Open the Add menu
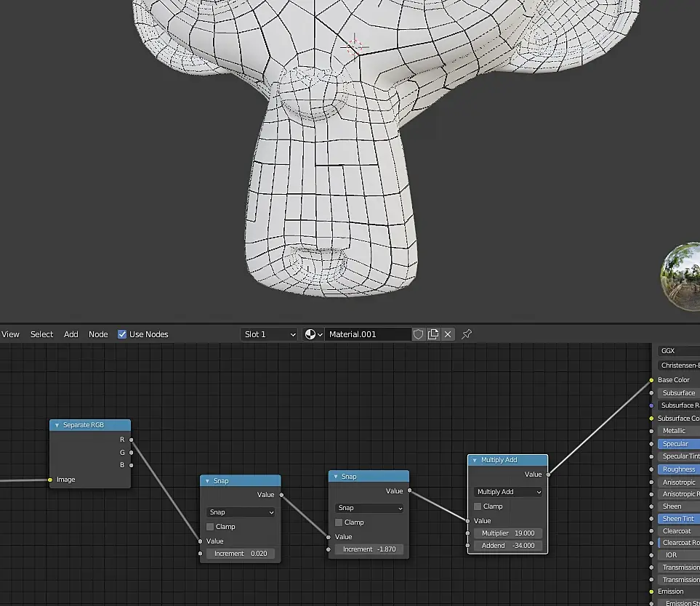This screenshot has width=700, height=606. (x=71, y=334)
